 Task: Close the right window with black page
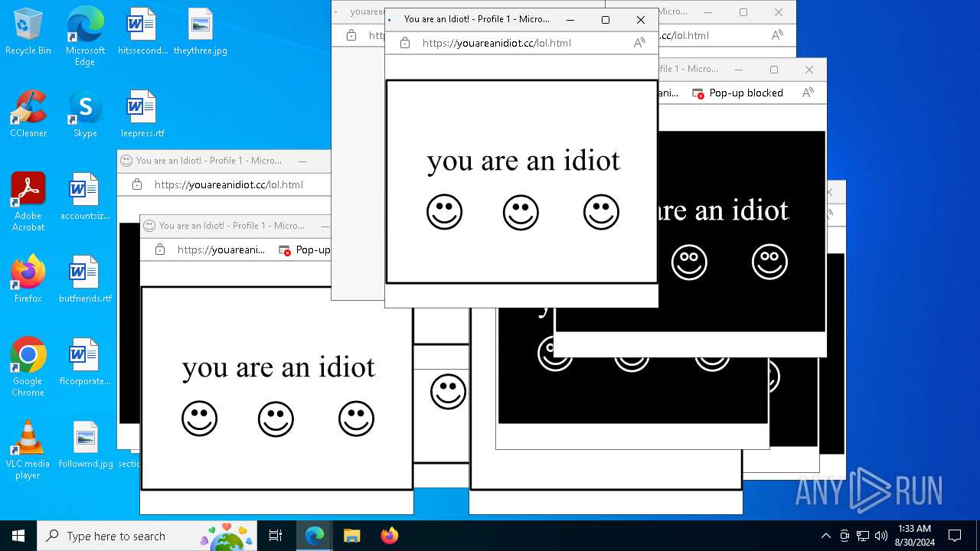(x=809, y=70)
